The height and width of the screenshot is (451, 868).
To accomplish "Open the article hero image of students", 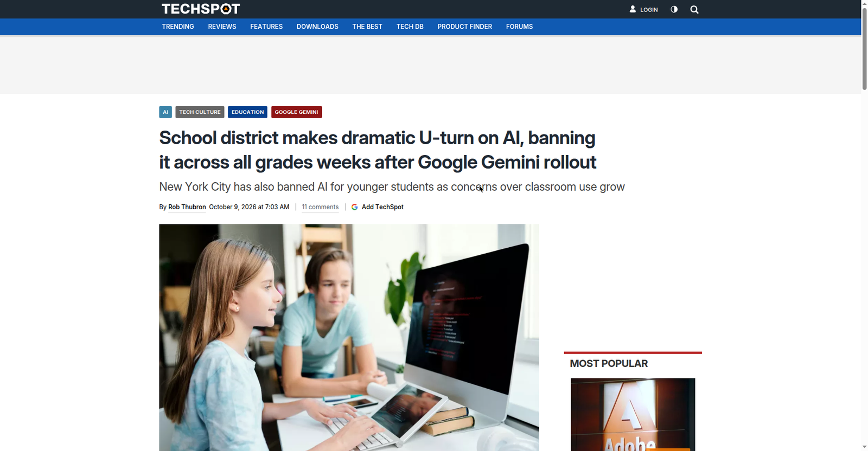I will [x=349, y=337].
